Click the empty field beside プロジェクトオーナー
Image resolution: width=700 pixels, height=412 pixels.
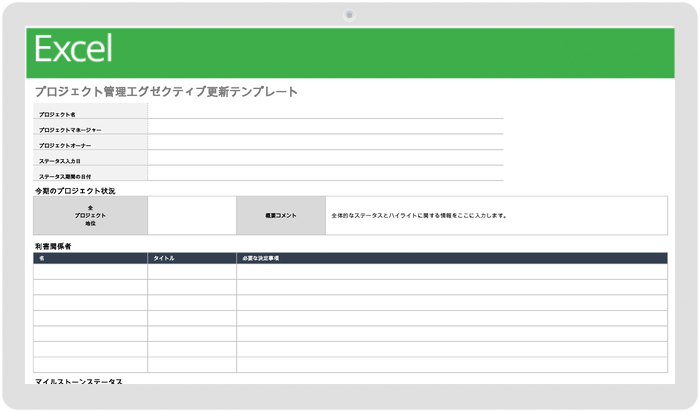325,142
